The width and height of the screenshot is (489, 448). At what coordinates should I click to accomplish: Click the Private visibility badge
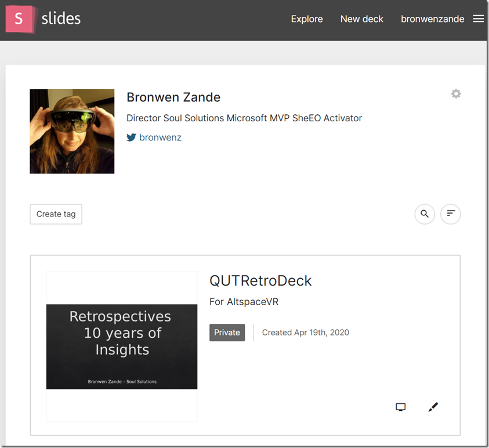227,333
